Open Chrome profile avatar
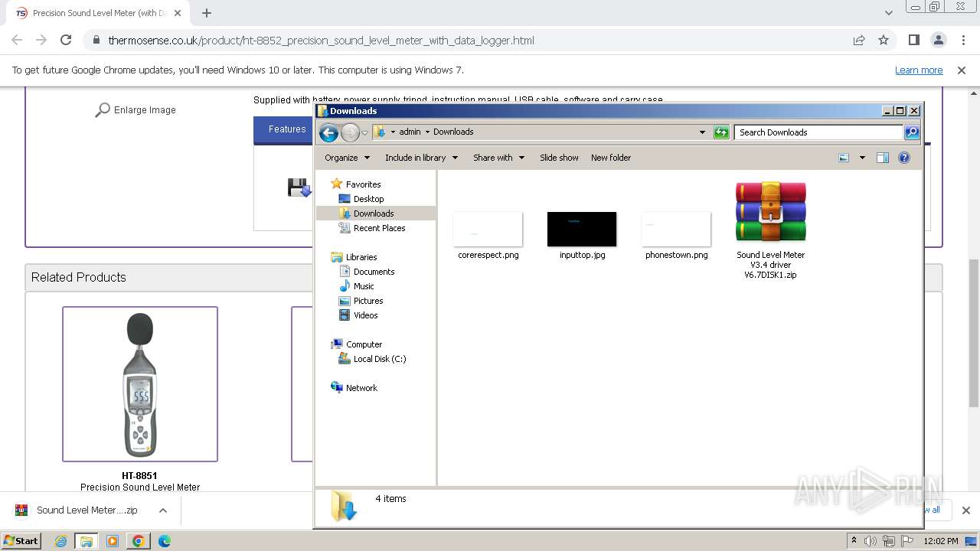The image size is (980, 551). click(x=938, y=40)
